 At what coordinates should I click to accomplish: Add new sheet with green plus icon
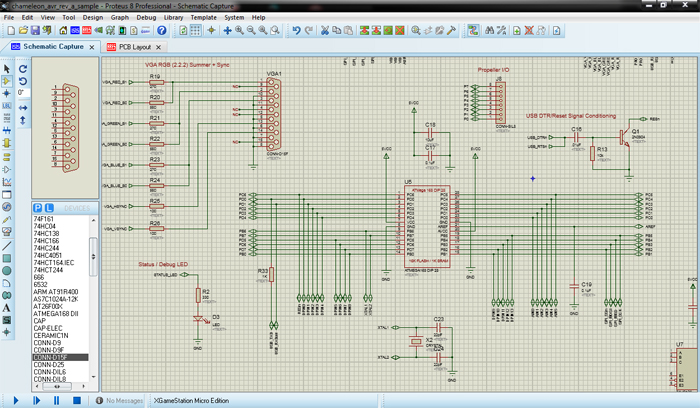coord(517,30)
